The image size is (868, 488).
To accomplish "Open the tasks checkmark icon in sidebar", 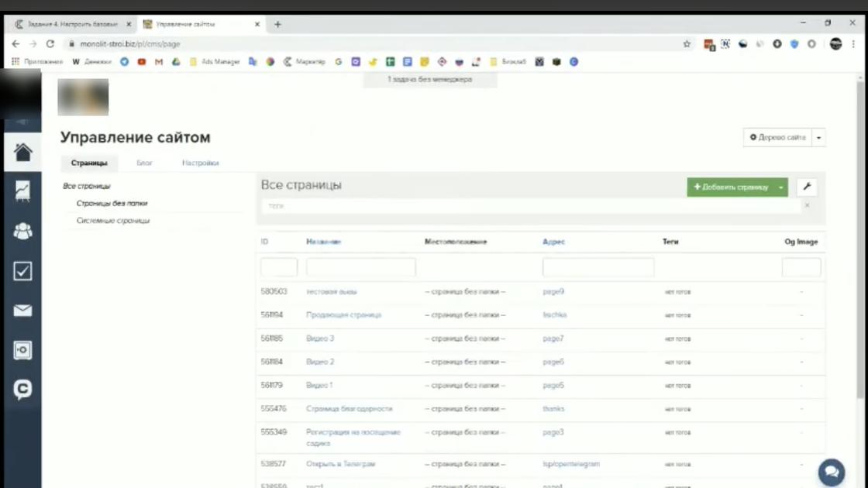I will click(x=22, y=270).
